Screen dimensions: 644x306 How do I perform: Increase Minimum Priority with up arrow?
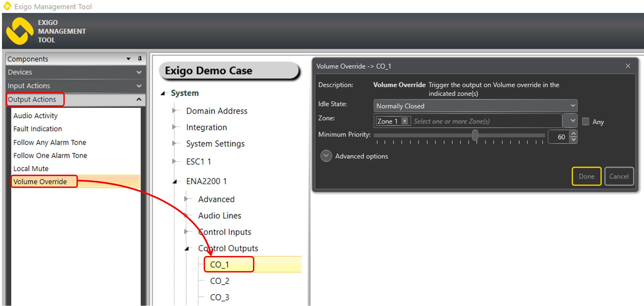tap(573, 134)
